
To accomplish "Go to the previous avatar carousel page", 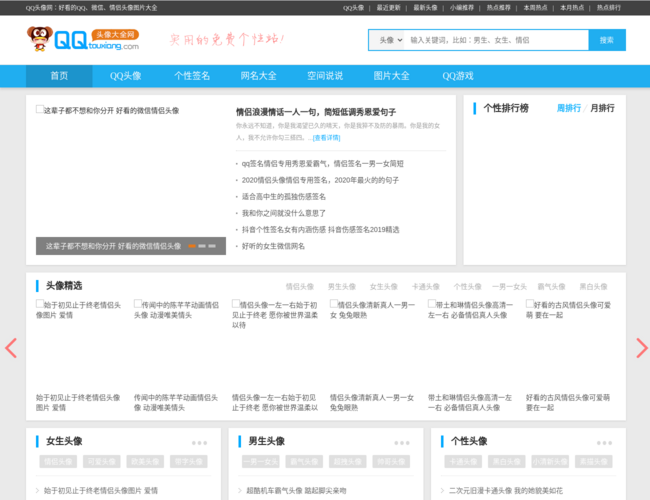I will [x=11, y=348].
